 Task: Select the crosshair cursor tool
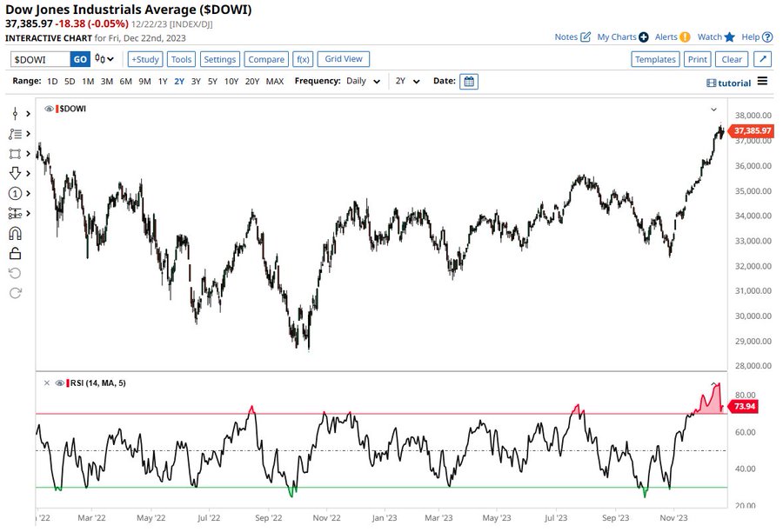tap(15, 114)
